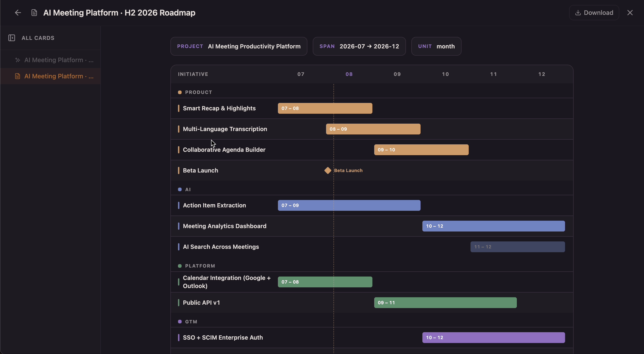644x354 pixels.
Task: Select Meeting Analytics Dashboard initiative
Action: click(x=225, y=226)
